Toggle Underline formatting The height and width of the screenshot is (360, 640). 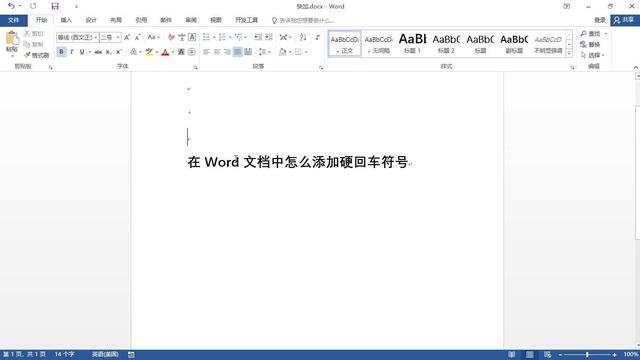click(x=82, y=52)
